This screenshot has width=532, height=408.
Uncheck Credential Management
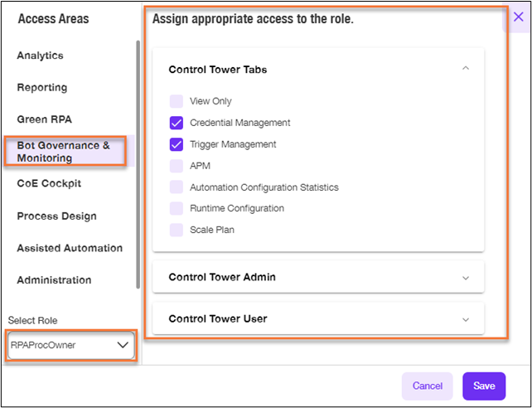176,123
